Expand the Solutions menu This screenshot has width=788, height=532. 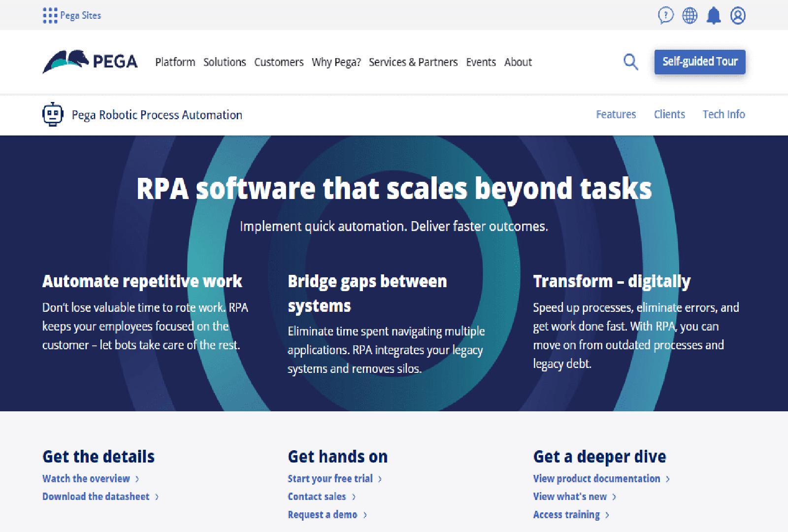point(225,62)
